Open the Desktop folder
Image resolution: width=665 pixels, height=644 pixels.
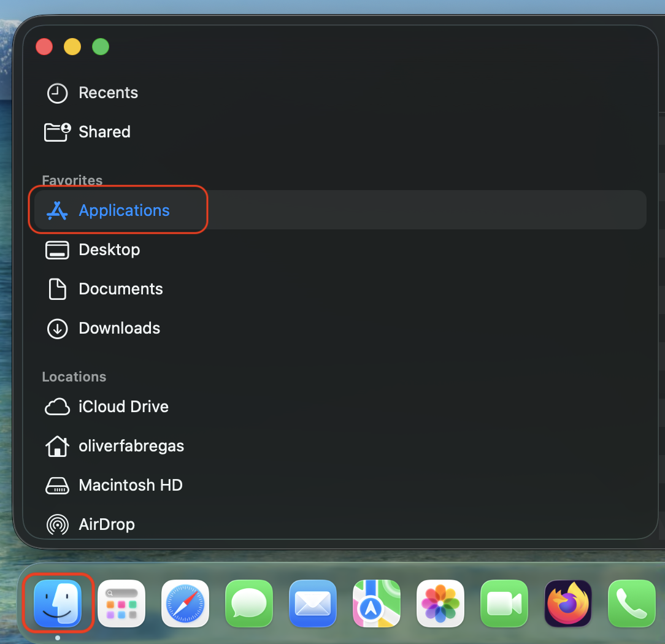[x=109, y=250]
